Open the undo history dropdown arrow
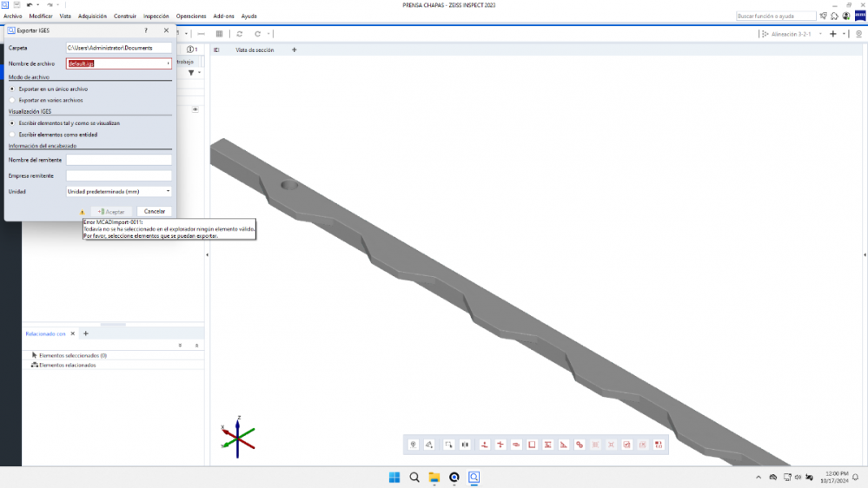 [x=37, y=4]
